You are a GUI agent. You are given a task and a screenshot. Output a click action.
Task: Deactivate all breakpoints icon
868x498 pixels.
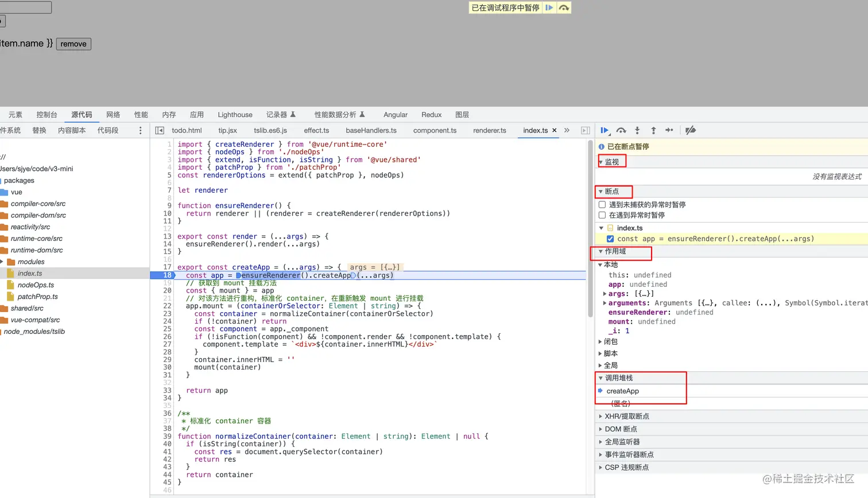691,130
